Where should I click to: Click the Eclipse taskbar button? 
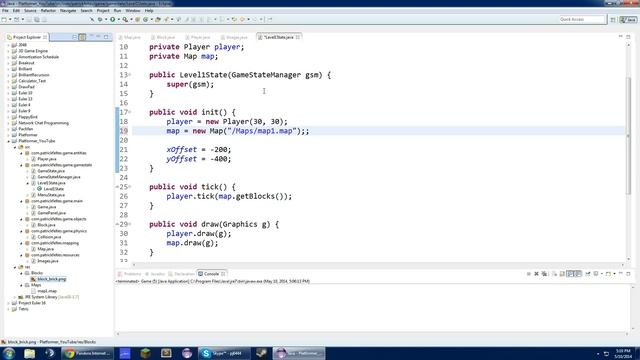click(299, 353)
